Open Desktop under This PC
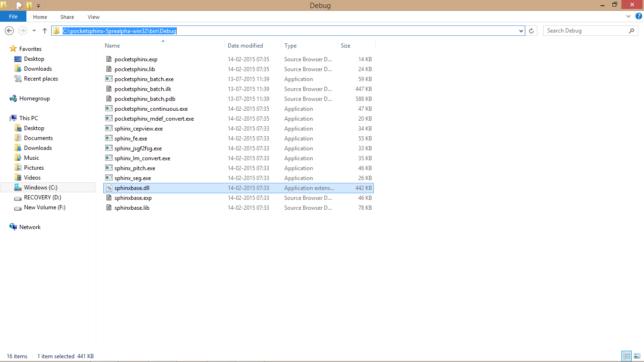The height and width of the screenshot is (362, 644). point(34,128)
